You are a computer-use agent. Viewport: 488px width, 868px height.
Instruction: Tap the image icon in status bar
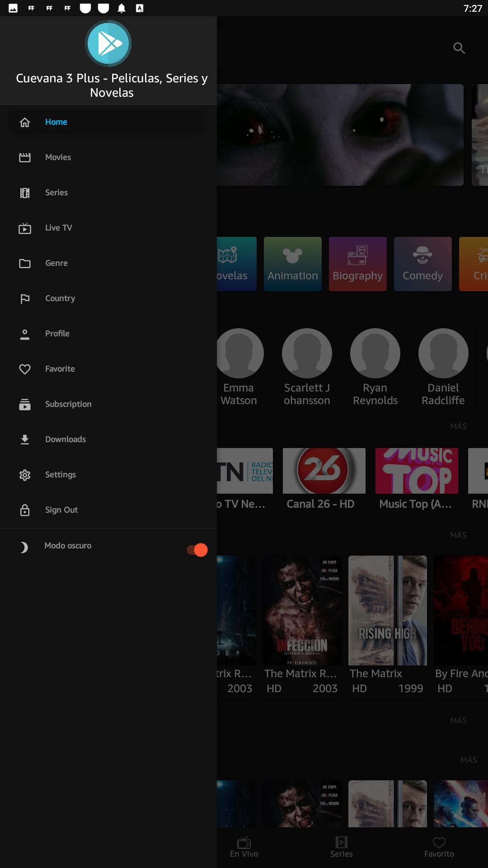[13, 8]
